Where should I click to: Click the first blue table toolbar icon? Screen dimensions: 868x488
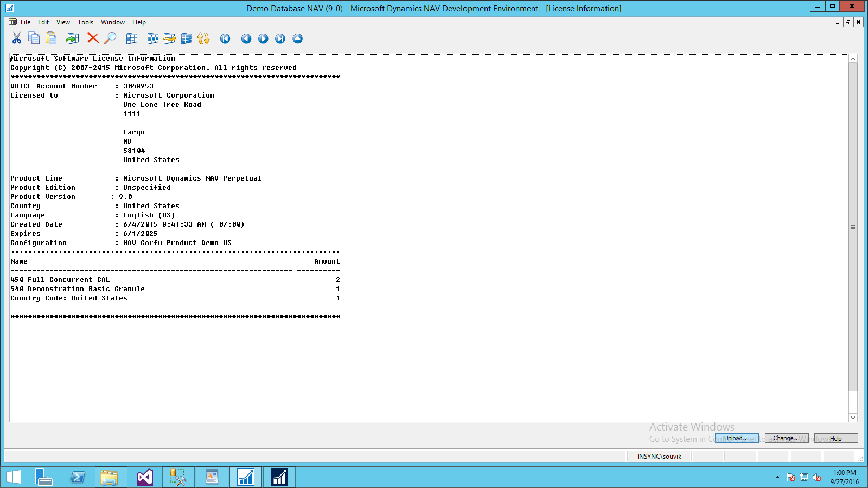(x=132, y=38)
